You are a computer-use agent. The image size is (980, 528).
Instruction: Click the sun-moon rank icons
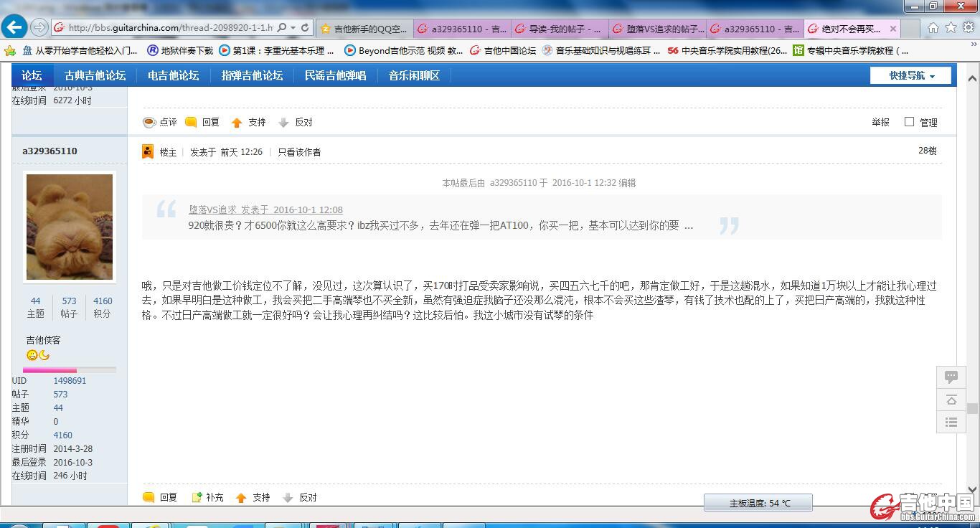[38, 355]
